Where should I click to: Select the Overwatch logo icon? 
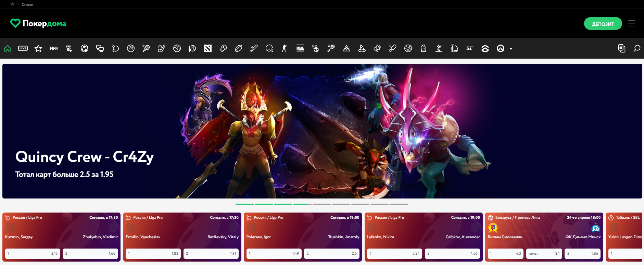coord(501,48)
